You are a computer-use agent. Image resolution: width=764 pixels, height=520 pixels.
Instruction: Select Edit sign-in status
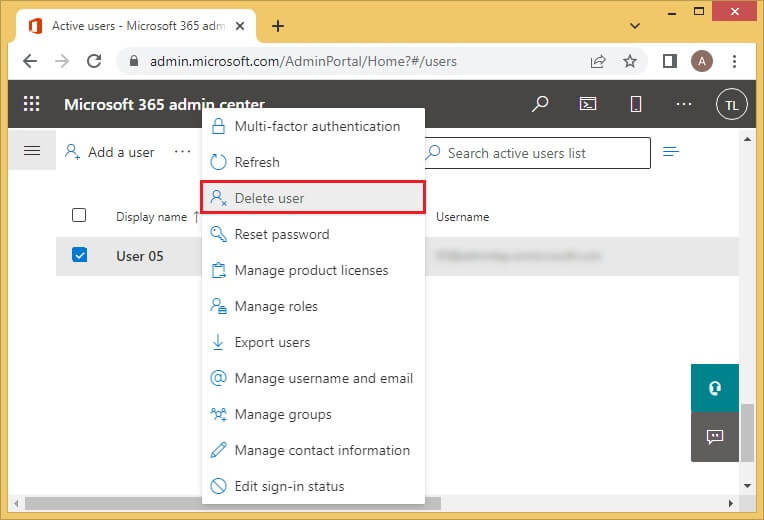(313, 486)
